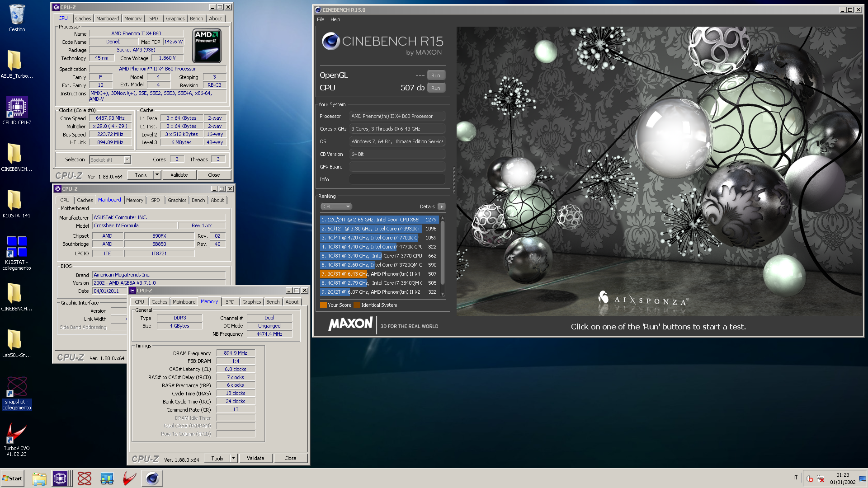The height and width of the screenshot is (488, 868).
Task: Open the ASUS_Turbo folder on desktop
Action: tap(17, 64)
